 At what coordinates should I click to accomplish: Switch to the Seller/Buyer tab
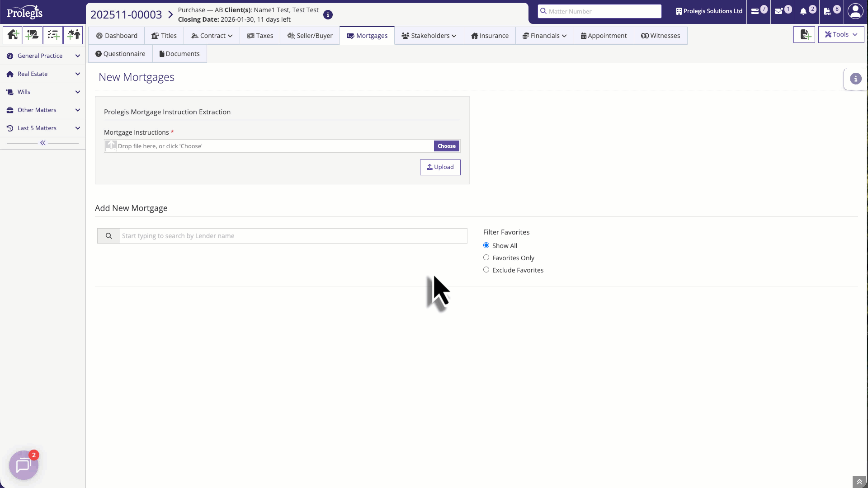tap(310, 35)
